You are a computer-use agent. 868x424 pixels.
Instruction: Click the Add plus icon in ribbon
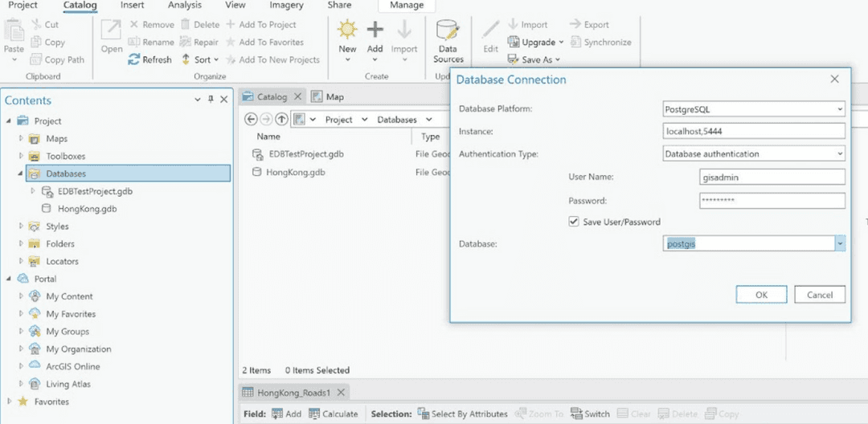(x=375, y=31)
